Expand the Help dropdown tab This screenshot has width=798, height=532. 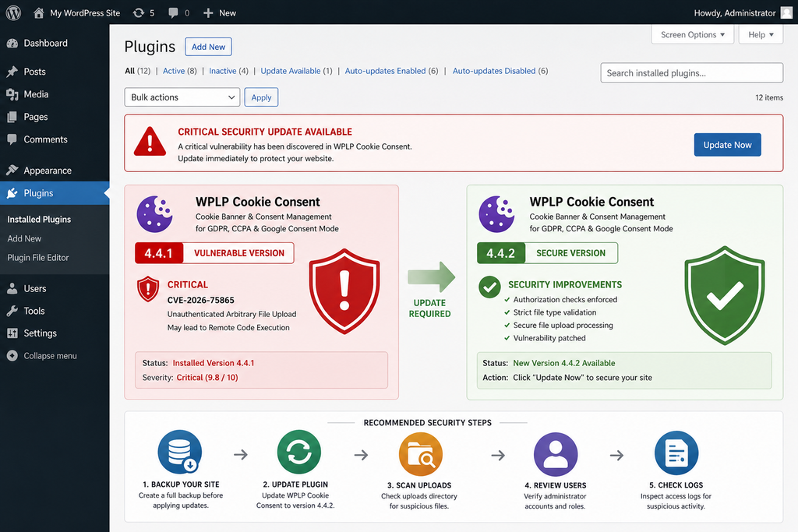pyautogui.click(x=761, y=34)
